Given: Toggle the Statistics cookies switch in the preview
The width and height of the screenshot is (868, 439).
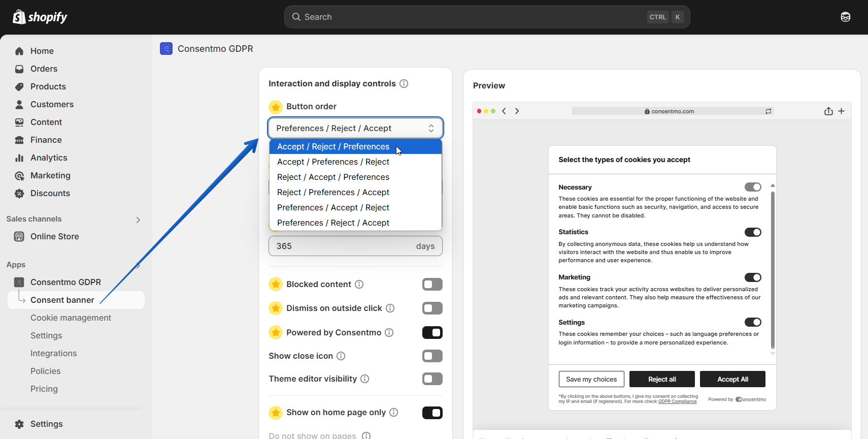Looking at the screenshot, I should (753, 232).
